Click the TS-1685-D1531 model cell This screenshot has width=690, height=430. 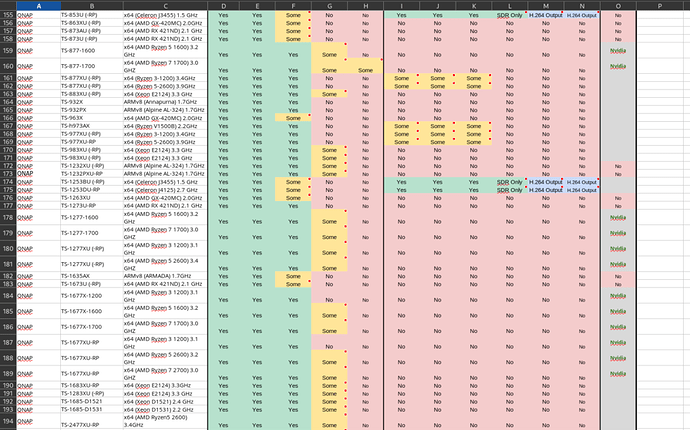(x=92, y=409)
